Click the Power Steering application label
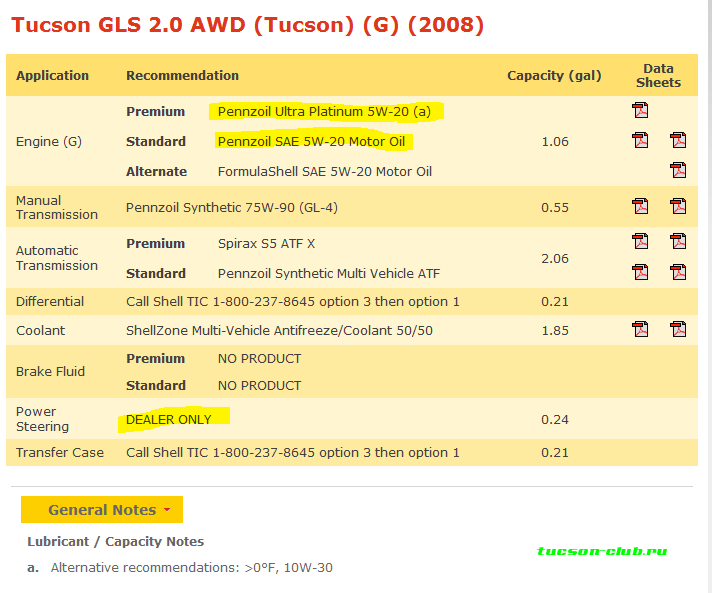The image size is (712, 593). click(x=42, y=419)
